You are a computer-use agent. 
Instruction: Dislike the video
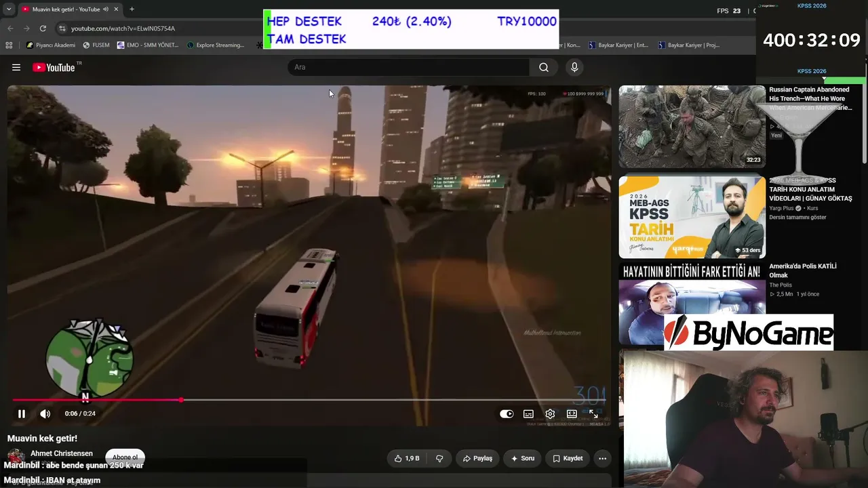point(439,458)
